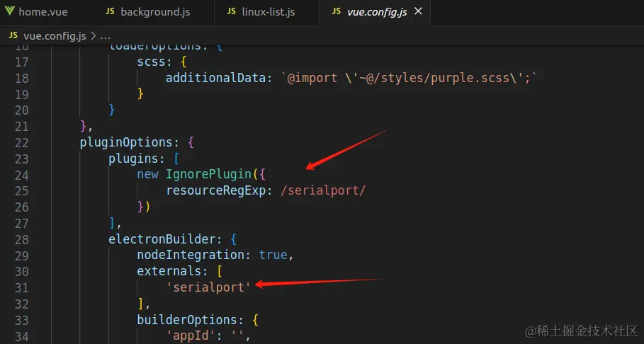Switch to the home.vue tab

(x=43, y=11)
